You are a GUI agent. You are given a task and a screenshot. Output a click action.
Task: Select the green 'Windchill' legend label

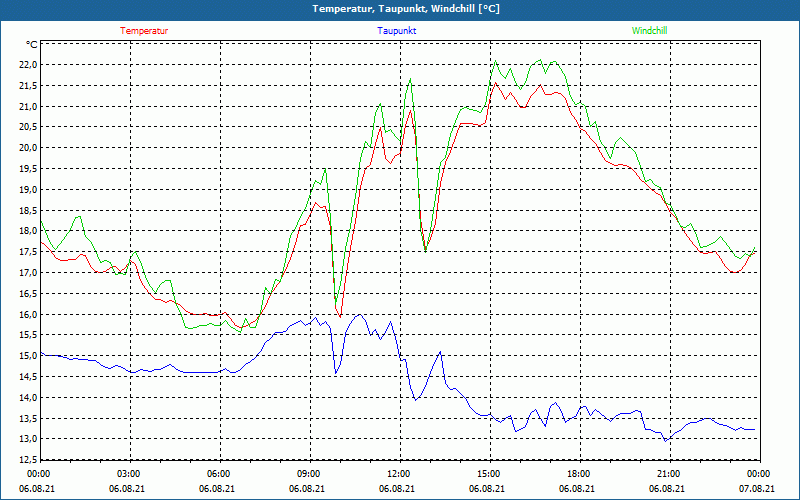(649, 31)
